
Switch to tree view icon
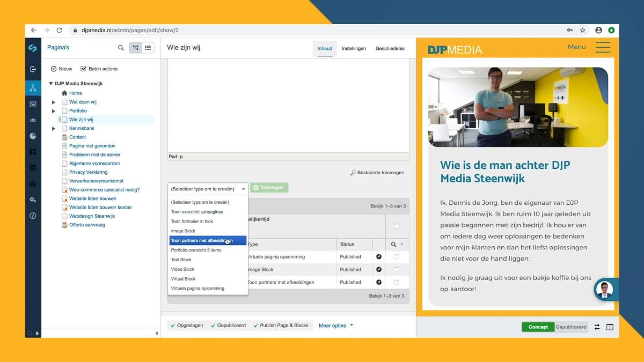tap(135, 48)
